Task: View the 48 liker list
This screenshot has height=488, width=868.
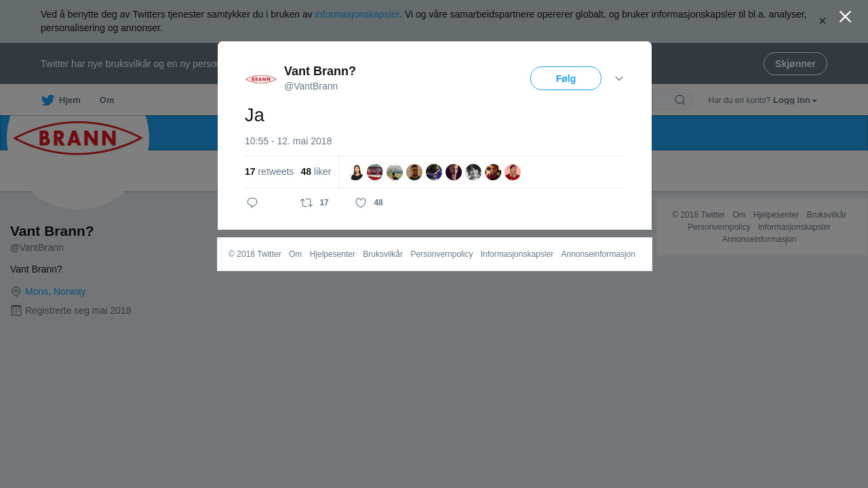Action: click(316, 171)
